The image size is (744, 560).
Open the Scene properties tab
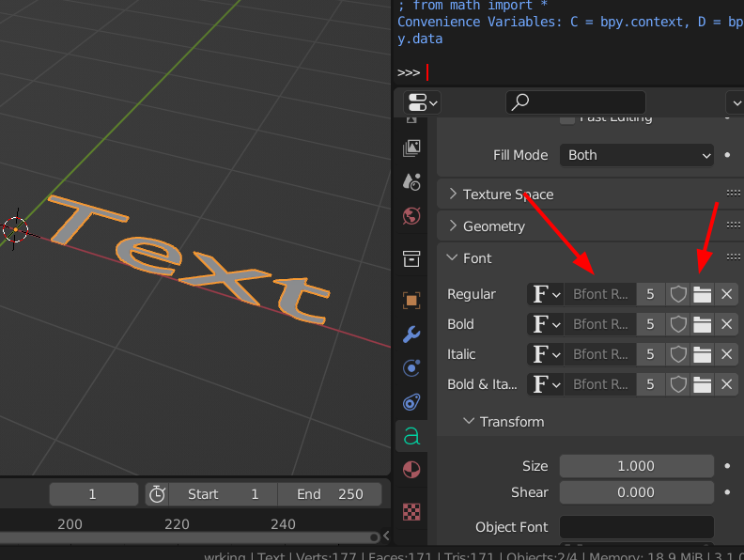coord(411,181)
